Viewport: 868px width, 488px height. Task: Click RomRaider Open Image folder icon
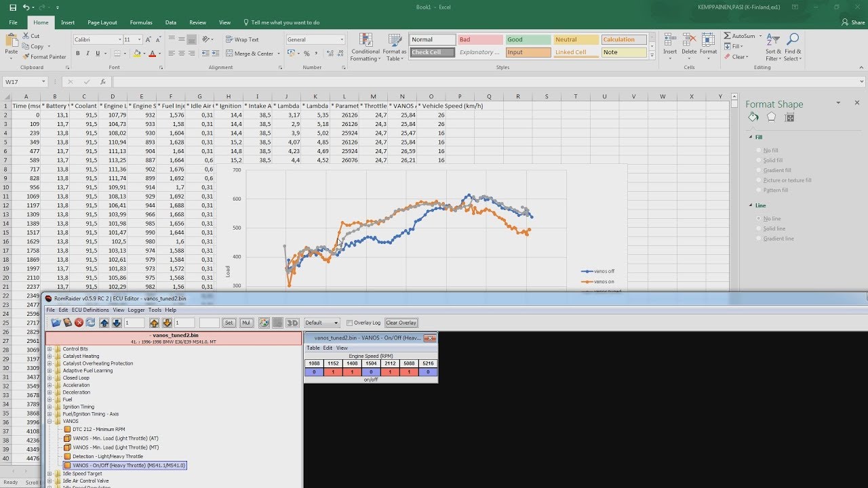(x=56, y=323)
